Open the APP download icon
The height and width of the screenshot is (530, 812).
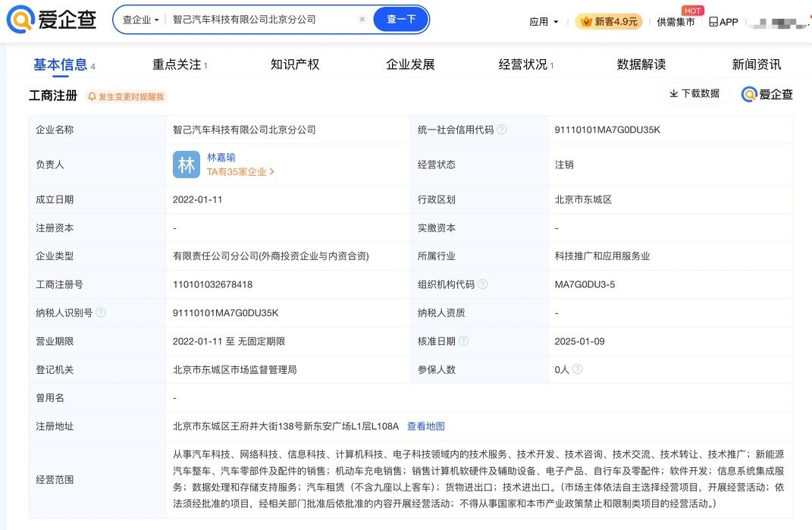click(x=723, y=22)
